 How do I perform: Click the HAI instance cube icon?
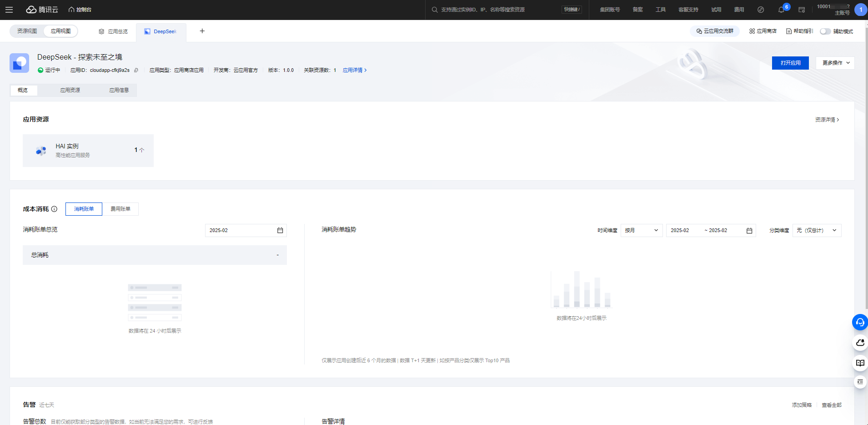pyautogui.click(x=41, y=151)
